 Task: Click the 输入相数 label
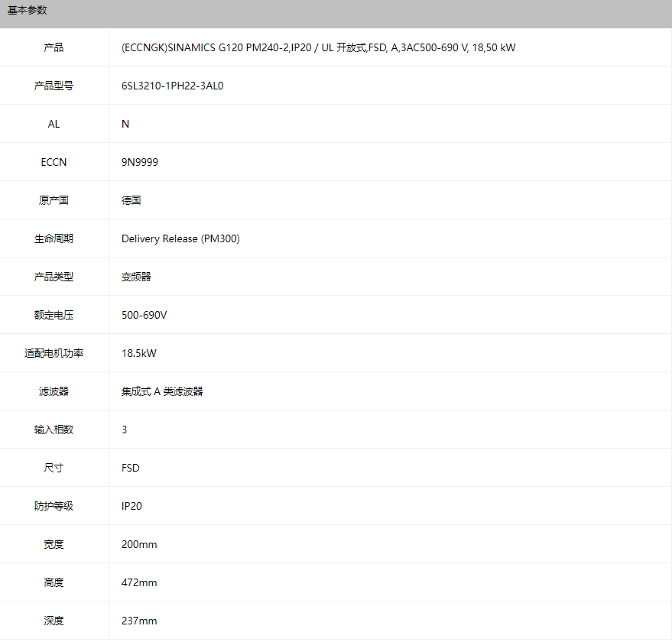click(54, 430)
